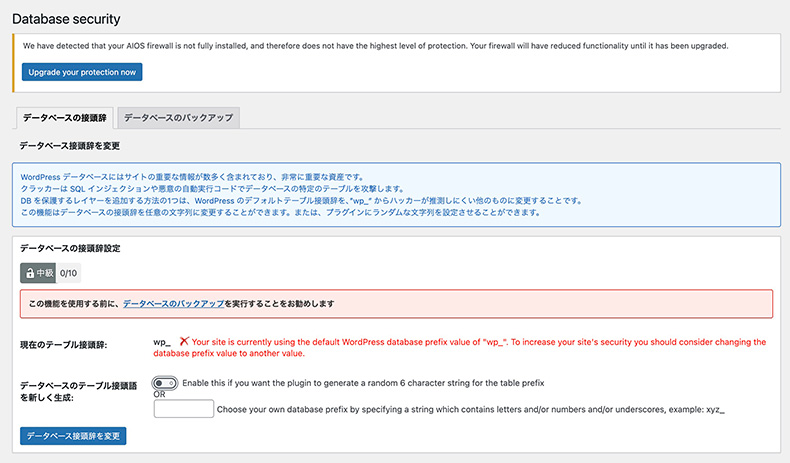Click the red default prefix warning message
This screenshot has width=790, height=463.
point(478,347)
